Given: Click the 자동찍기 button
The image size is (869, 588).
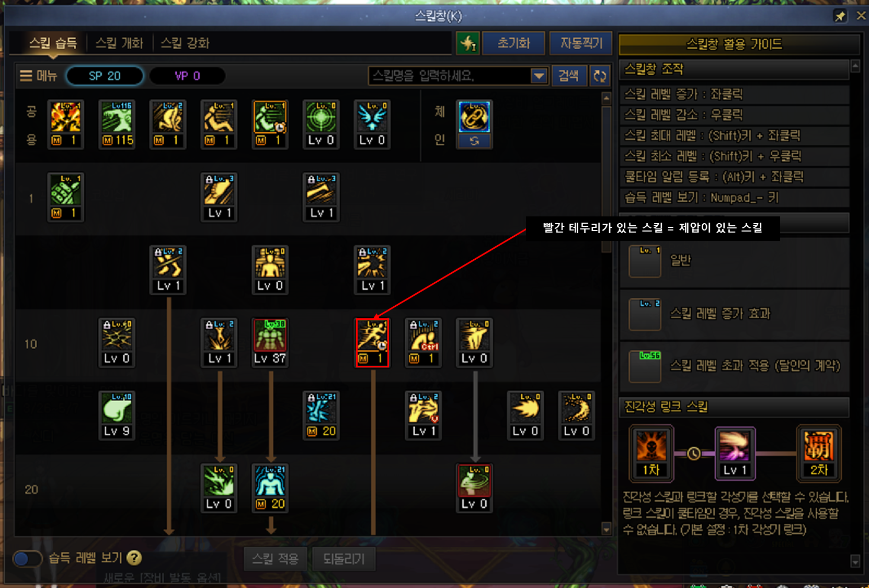Looking at the screenshot, I should [581, 43].
